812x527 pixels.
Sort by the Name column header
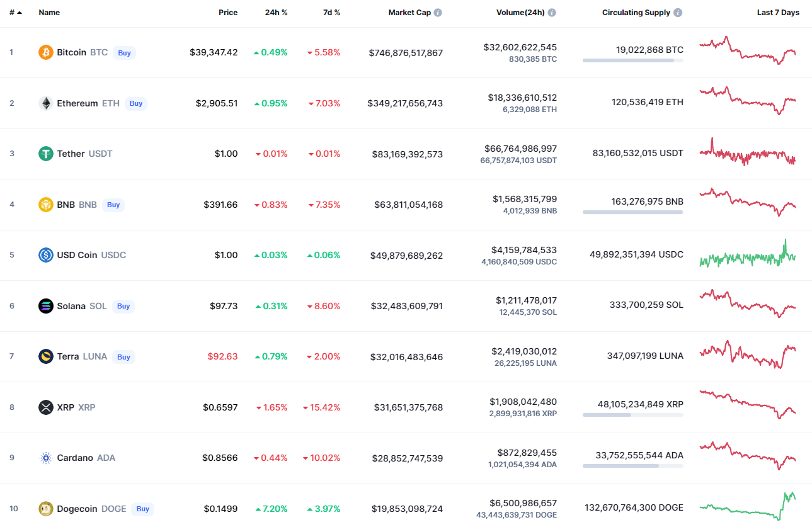[49, 13]
